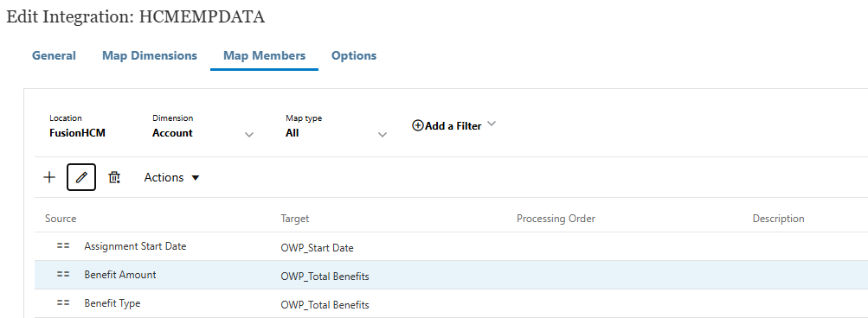Switch to the Map Dimensions tab
Image resolution: width=868 pixels, height=318 pixels.
(150, 55)
